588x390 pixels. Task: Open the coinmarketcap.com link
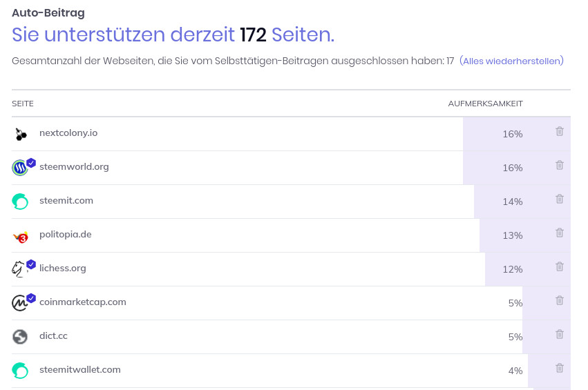point(82,302)
